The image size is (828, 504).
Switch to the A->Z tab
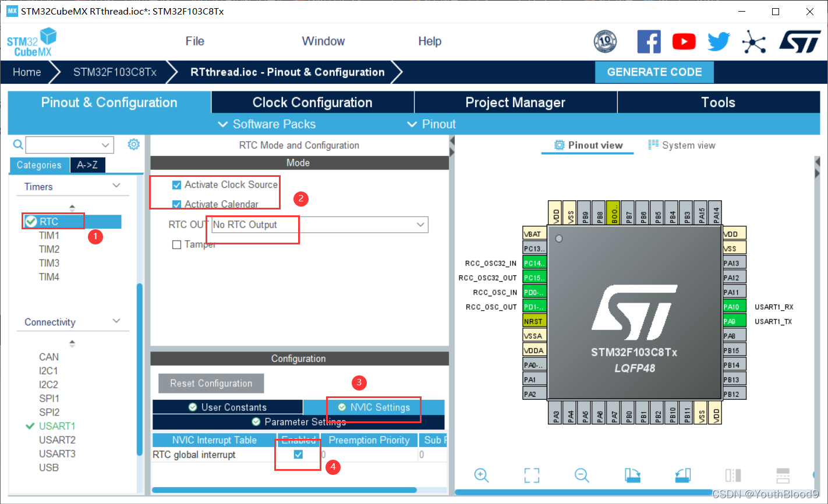point(87,165)
